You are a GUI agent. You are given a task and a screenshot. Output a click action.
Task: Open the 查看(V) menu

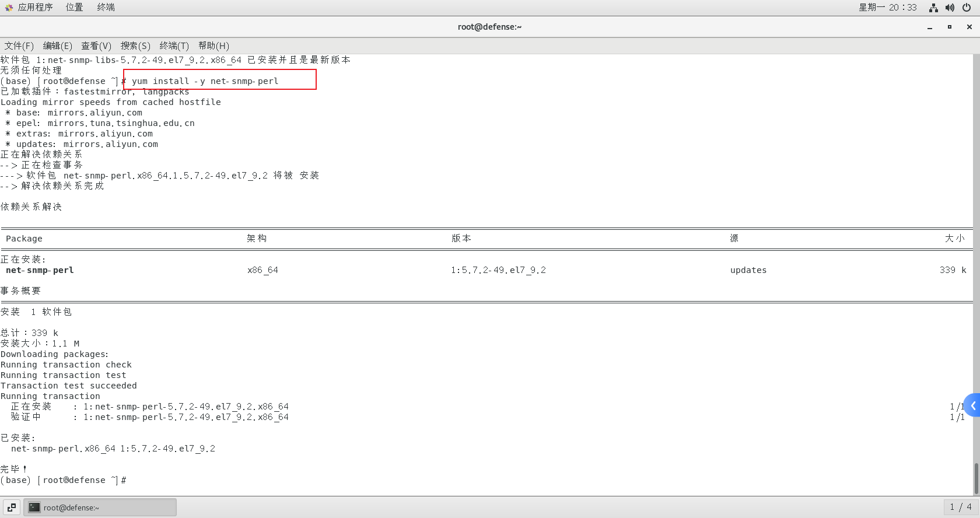(96, 45)
